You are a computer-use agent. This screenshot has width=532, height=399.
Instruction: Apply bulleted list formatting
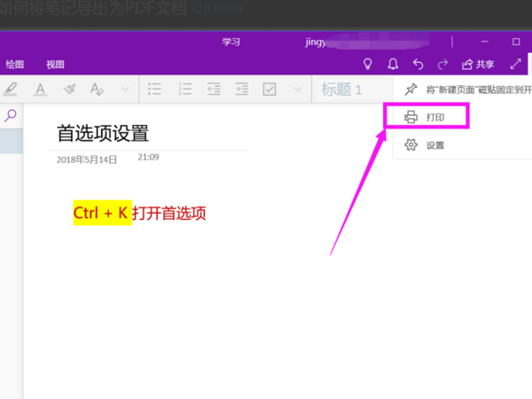tap(154, 89)
